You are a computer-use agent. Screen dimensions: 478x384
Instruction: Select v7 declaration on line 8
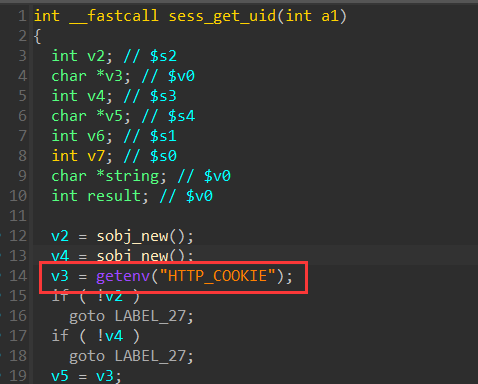point(82,156)
